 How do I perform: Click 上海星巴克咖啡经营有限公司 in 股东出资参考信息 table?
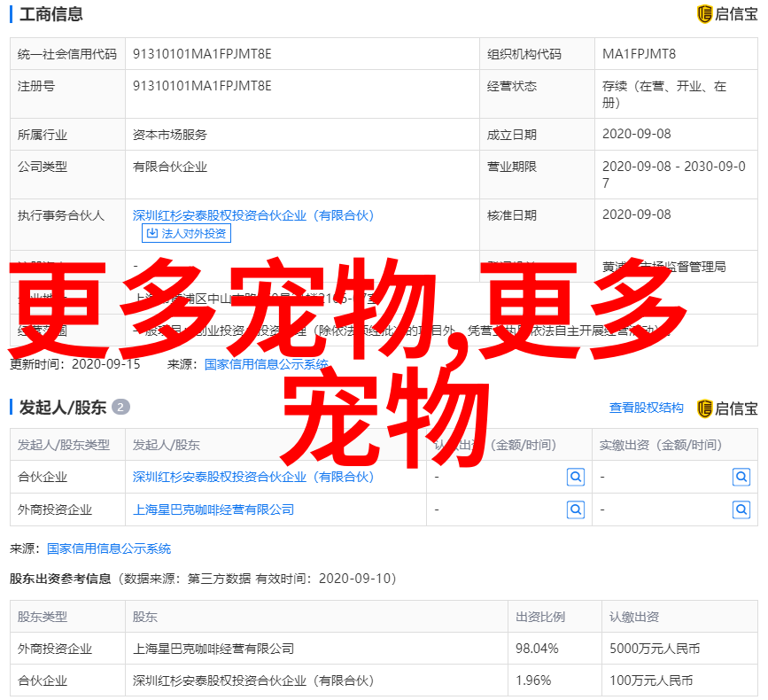tap(213, 649)
